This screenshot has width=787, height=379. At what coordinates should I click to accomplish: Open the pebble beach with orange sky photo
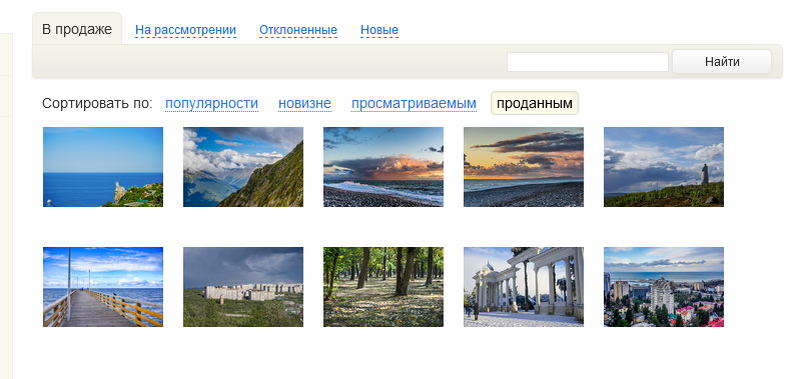click(523, 167)
